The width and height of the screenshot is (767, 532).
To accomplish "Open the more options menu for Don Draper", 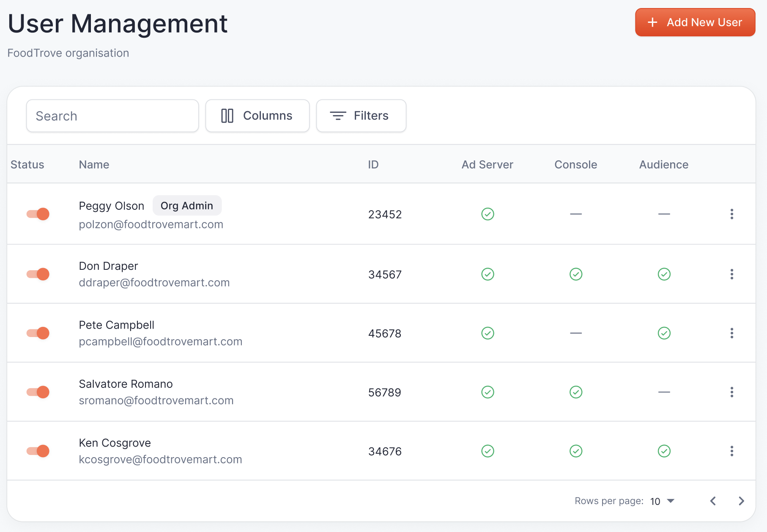I will [x=731, y=274].
